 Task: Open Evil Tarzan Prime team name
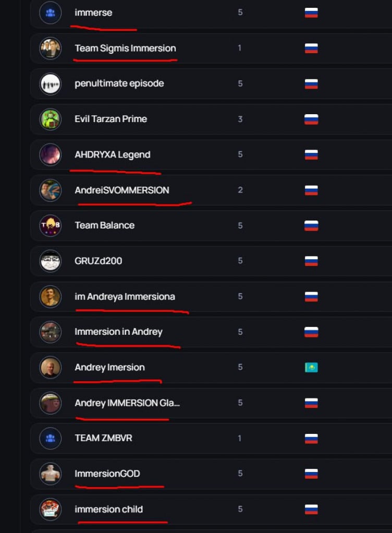[x=111, y=119]
